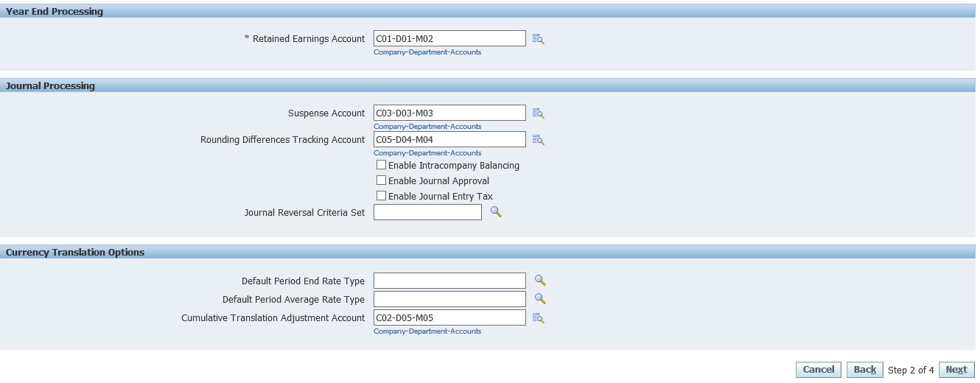
Task: Click Cumulative Translation Adjustment Account field
Action: (x=449, y=317)
